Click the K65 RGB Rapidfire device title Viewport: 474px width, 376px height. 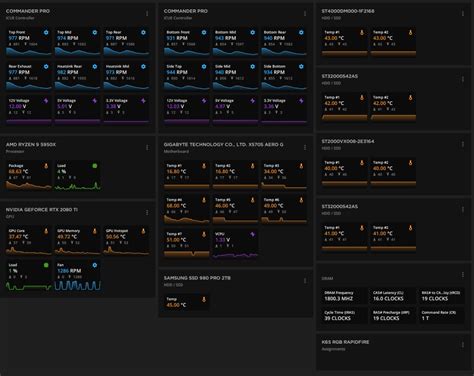click(345, 342)
